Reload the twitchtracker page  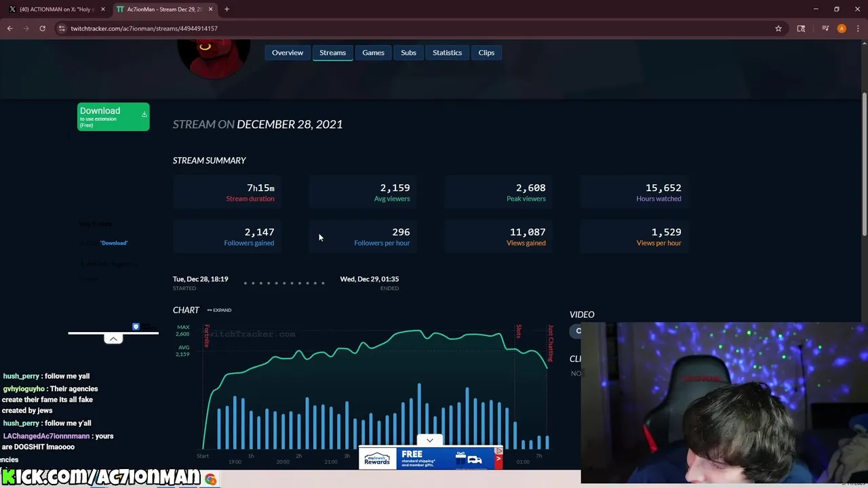coord(42,28)
